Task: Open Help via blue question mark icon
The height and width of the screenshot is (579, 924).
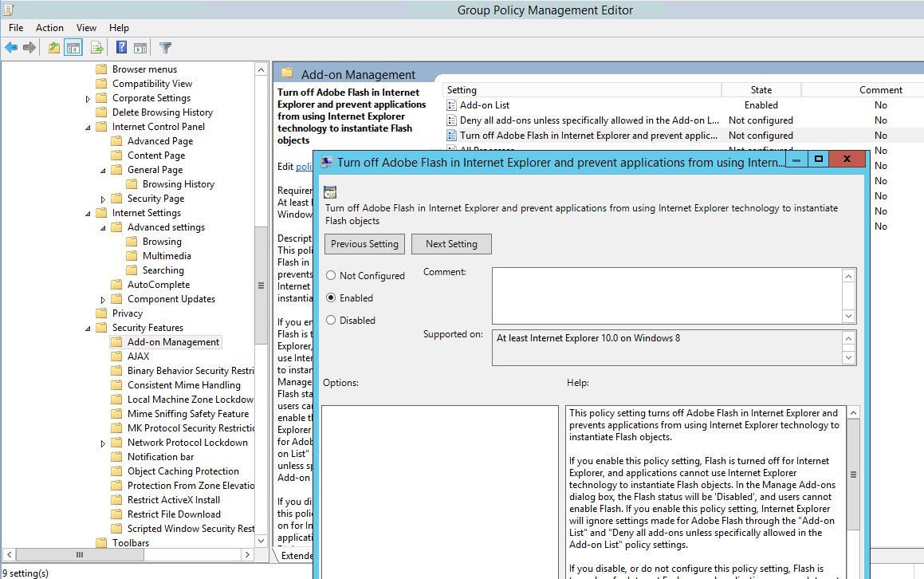Action: (x=122, y=48)
